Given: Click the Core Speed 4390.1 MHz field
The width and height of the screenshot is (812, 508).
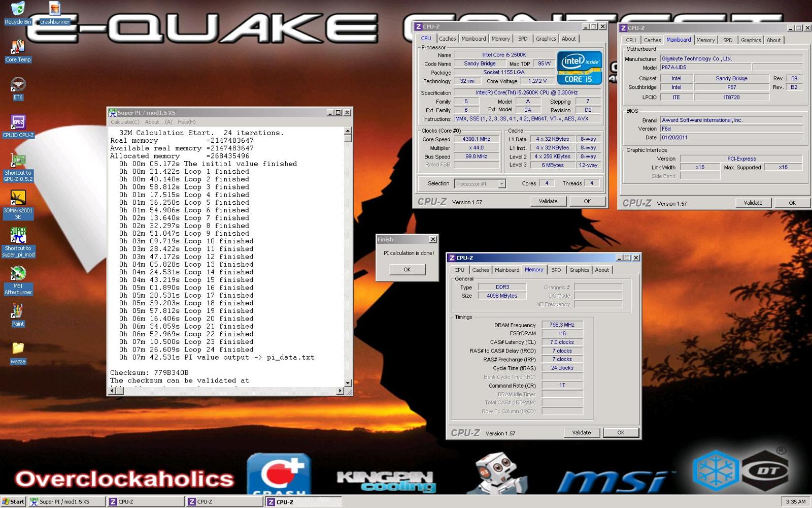Looking at the screenshot, I should tap(477, 139).
